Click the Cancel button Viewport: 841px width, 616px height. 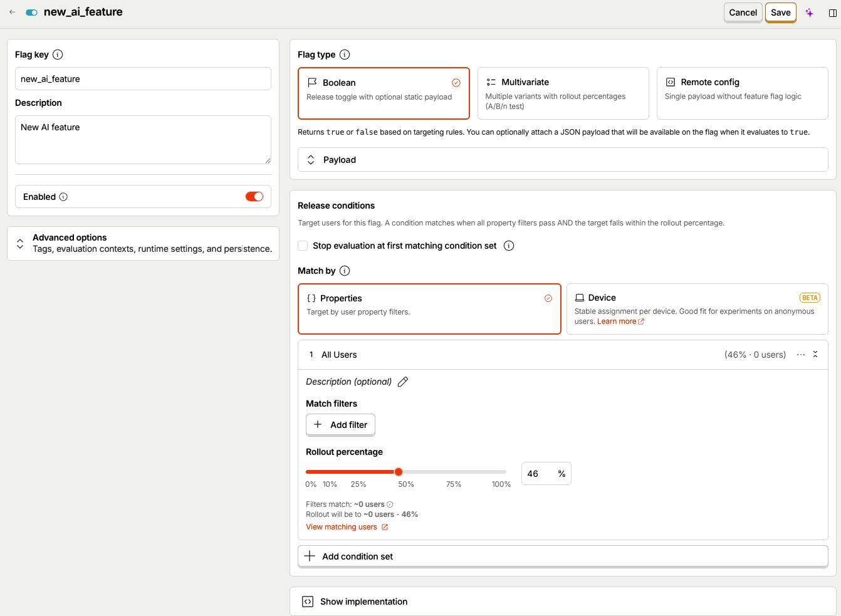click(743, 13)
